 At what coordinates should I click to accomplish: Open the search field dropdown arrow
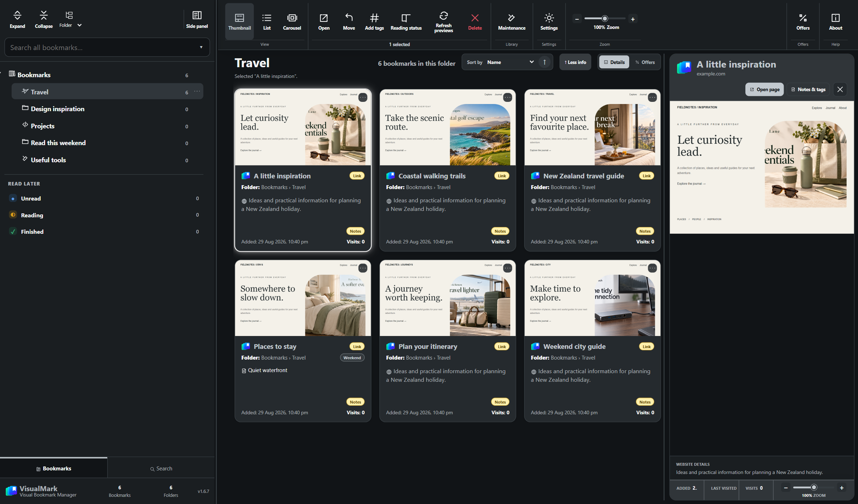(201, 48)
